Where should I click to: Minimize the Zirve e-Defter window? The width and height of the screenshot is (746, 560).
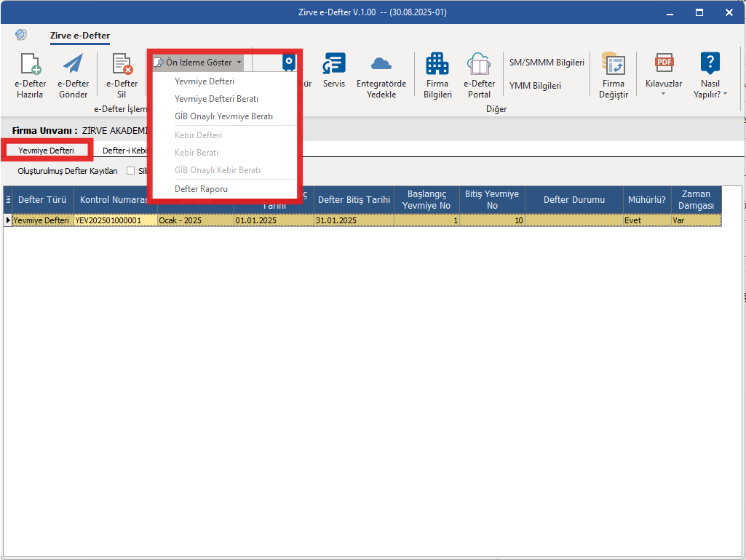(x=670, y=13)
